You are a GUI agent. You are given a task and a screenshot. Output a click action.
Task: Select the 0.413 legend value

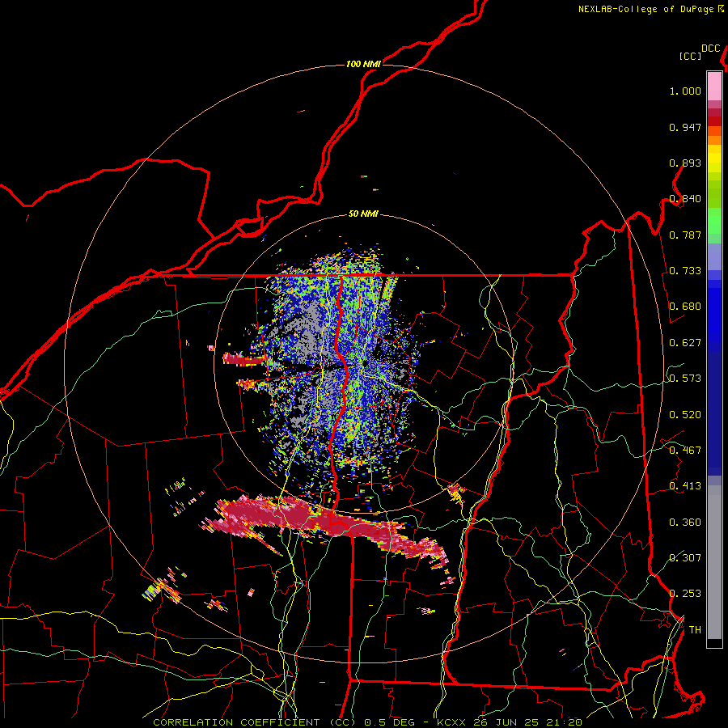[685, 486]
